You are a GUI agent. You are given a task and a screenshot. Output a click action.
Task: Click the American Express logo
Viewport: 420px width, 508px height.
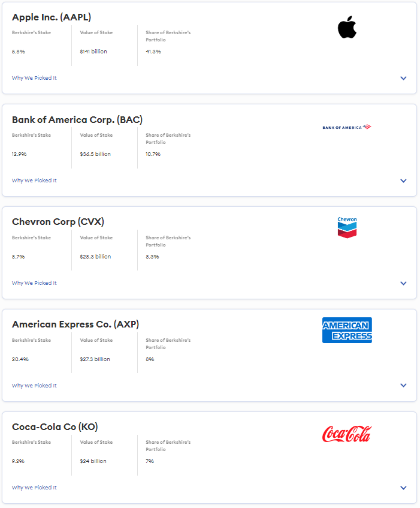click(347, 330)
